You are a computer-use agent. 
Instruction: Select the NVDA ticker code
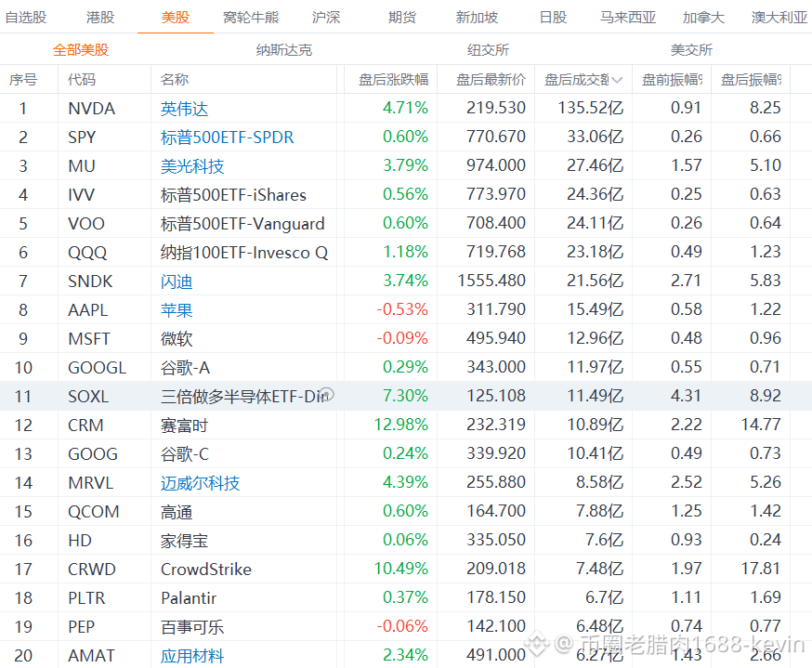[92, 109]
